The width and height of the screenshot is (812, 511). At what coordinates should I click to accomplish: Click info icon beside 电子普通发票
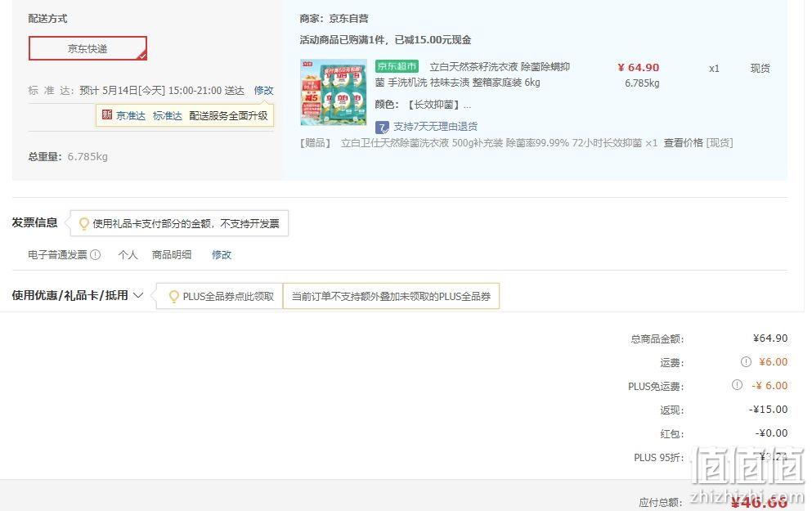[96, 254]
